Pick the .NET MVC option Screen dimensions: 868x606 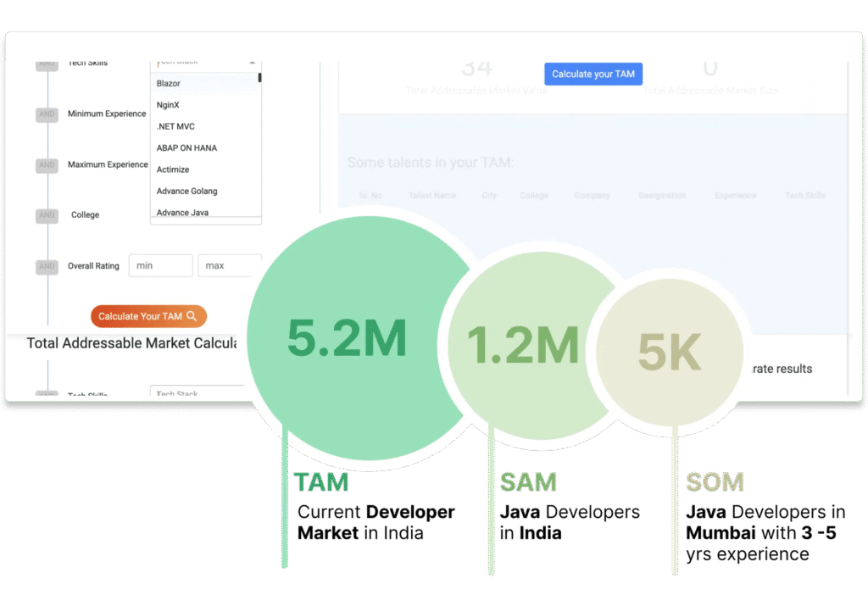(175, 126)
